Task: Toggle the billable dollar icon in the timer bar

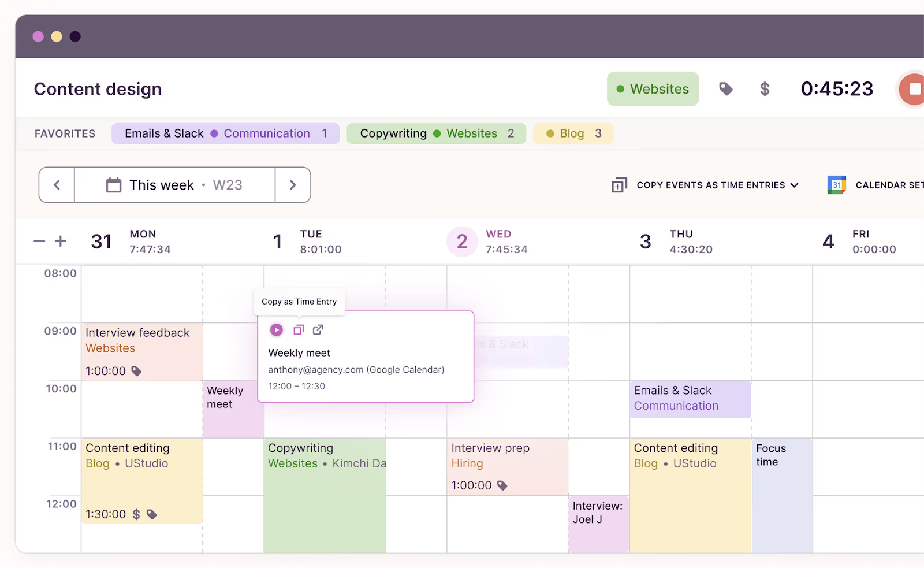Action: 765,89
